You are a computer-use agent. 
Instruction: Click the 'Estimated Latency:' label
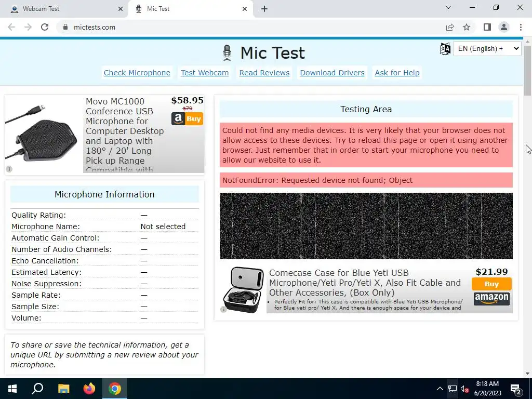click(x=46, y=272)
